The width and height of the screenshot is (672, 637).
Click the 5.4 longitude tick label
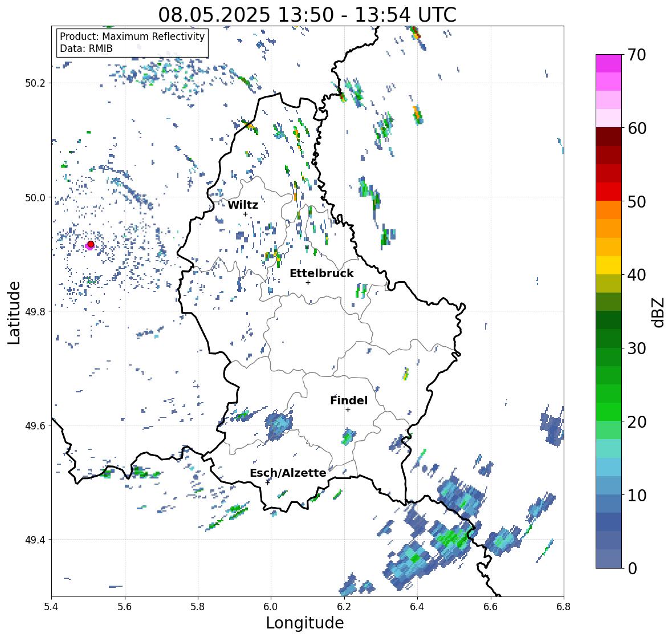pos(51,606)
